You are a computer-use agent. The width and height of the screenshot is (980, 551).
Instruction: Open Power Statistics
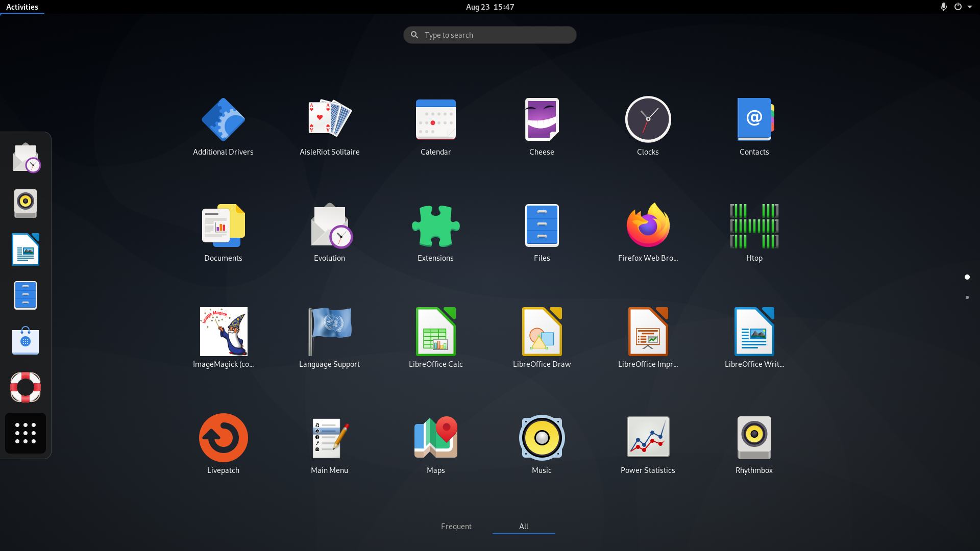tap(647, 437)
